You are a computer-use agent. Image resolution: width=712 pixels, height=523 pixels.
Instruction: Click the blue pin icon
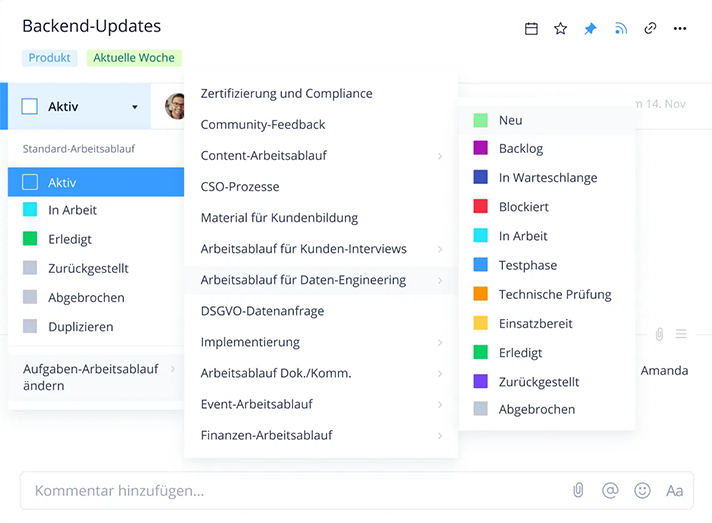pos(590,29)
